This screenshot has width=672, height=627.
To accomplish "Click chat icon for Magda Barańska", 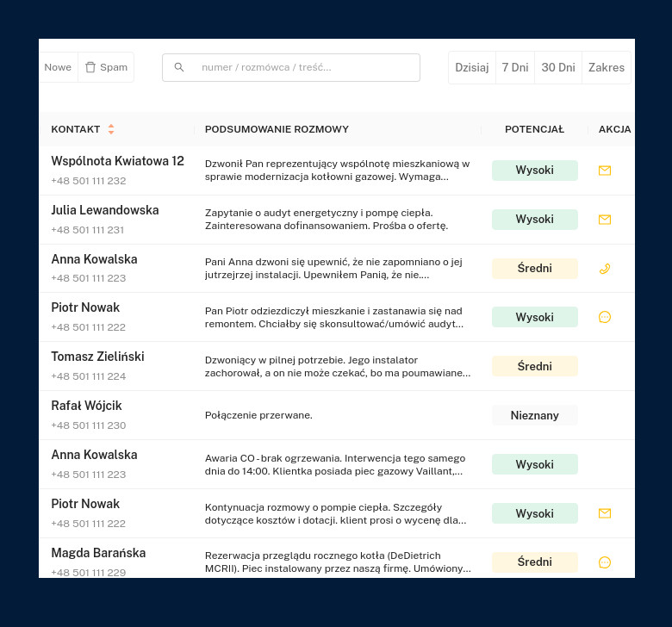I will (605, 562).
